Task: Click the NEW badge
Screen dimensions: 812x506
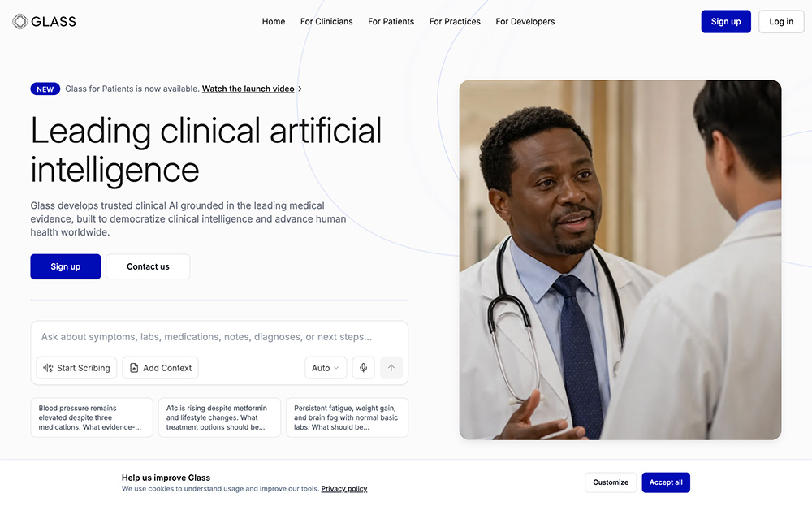Action: click(45, 89)
